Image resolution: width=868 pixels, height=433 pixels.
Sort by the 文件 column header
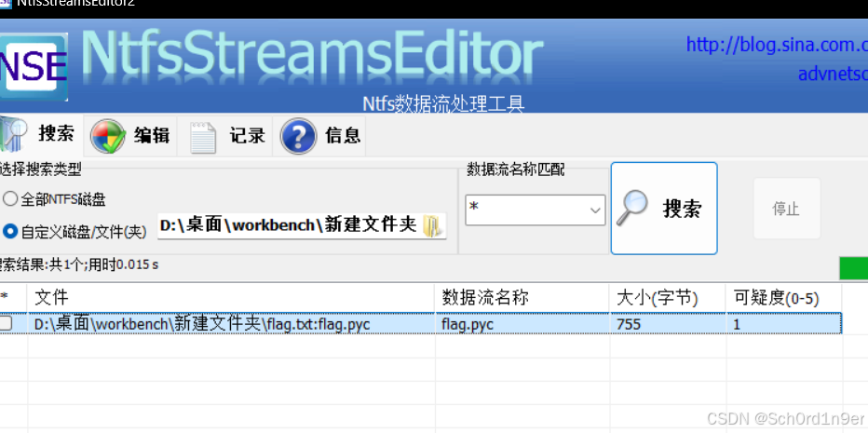[231, 298]
